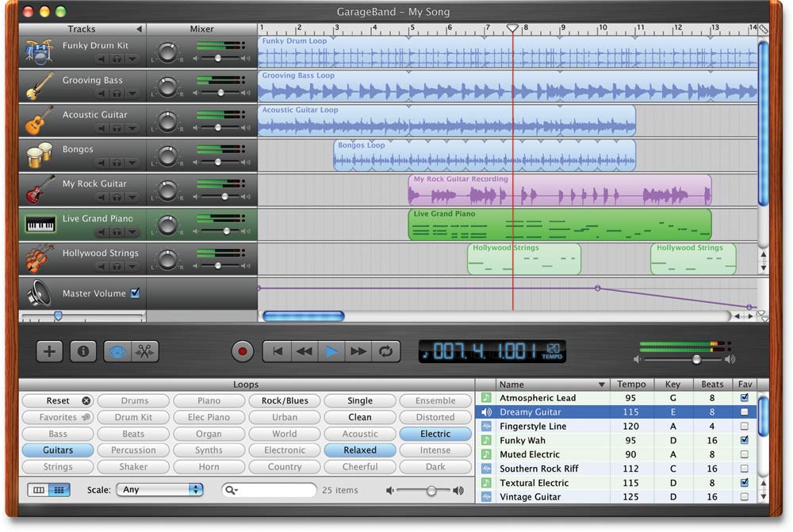Go to beginning of the song

point(277,351)
